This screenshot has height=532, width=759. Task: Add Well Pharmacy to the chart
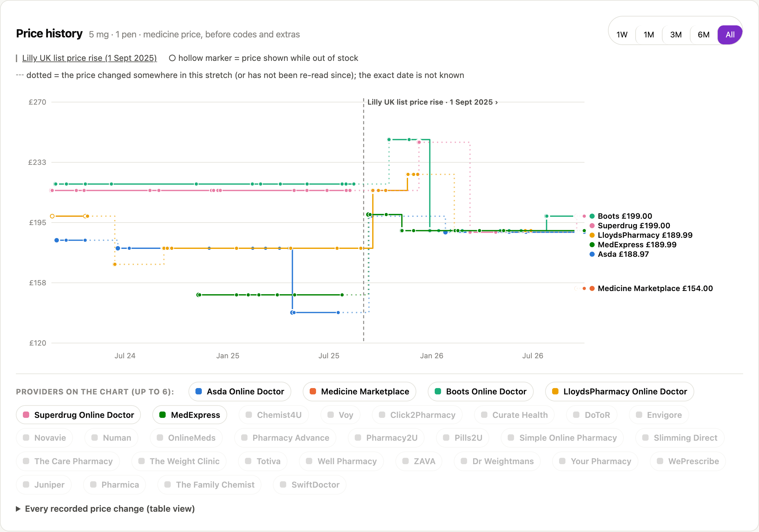[x=341, y=461]
